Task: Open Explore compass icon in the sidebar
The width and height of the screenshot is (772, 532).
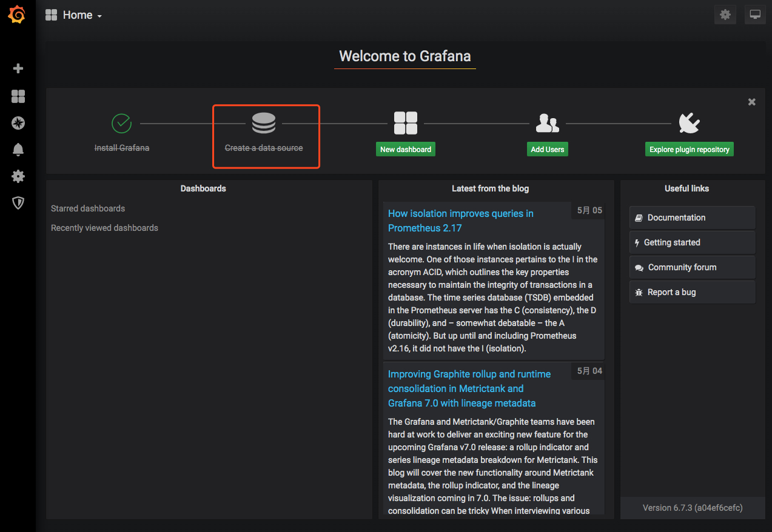Action: [x=18, y=123]
